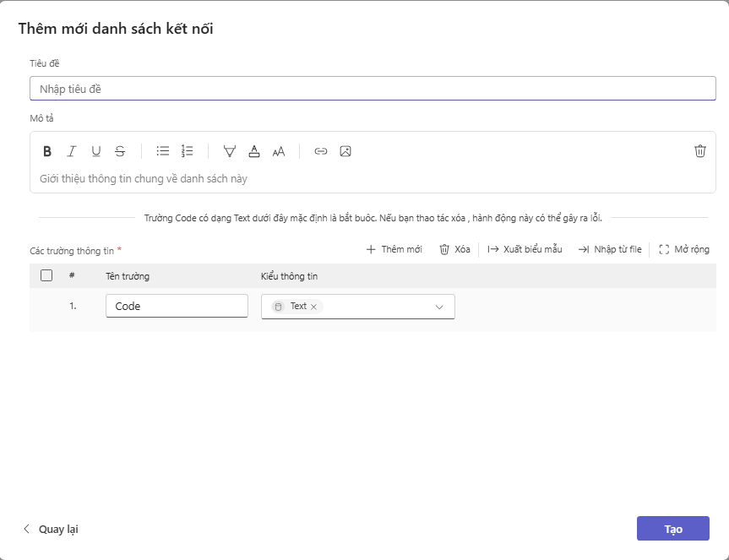Screen dimensions: 729x560
Task: Open the font color tool
Action: click(254, 151)
